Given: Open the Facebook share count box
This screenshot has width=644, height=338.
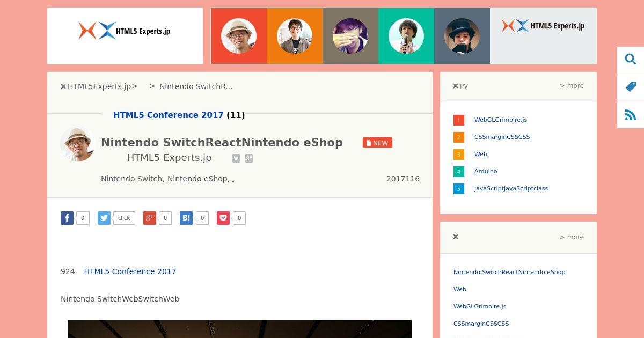Looking at the screenshot, I should tap(83, 218).
